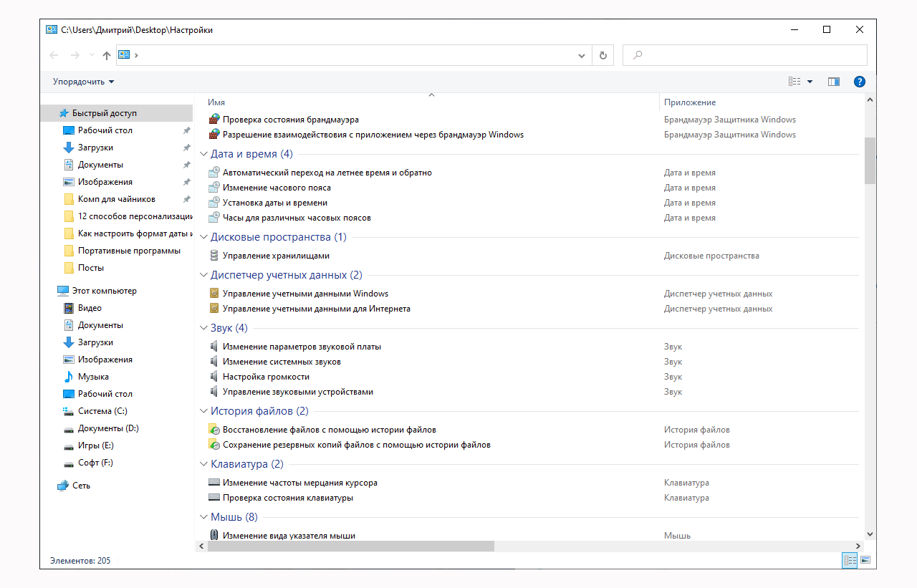Click the firewall icon beside Проверка состояния брандмауэра
917x588 pixels.
tap(213, 120)
